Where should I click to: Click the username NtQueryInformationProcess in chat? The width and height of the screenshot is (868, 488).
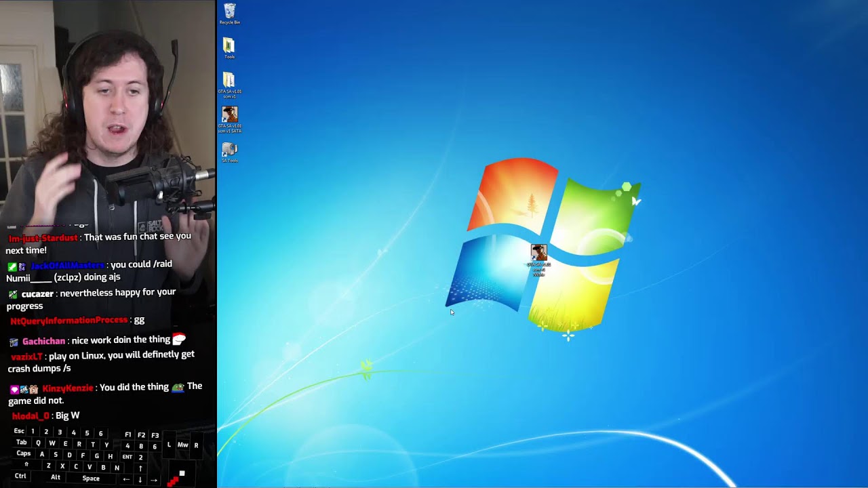point(68,320)
